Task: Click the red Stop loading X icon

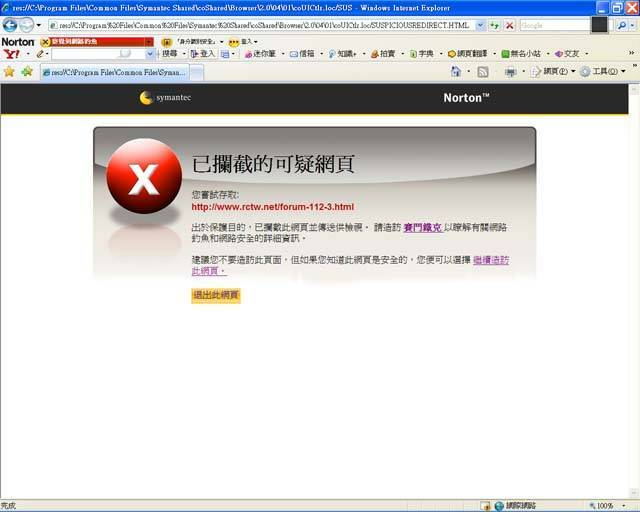Action: click(x=509, y=25)
